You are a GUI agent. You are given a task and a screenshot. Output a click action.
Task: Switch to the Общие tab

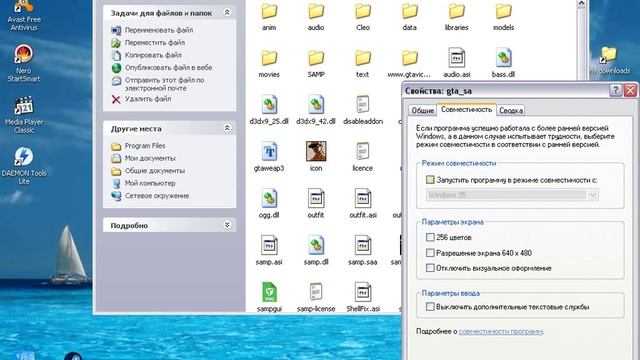click(422, 110)
